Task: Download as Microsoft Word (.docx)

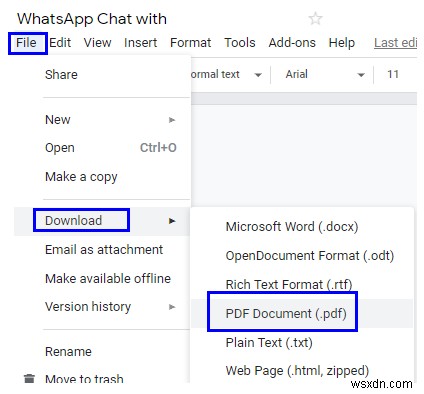Action: 302,227
